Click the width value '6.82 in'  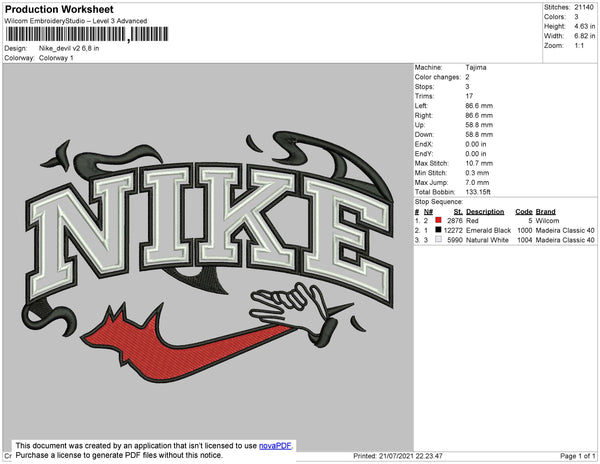pos(584,36)
